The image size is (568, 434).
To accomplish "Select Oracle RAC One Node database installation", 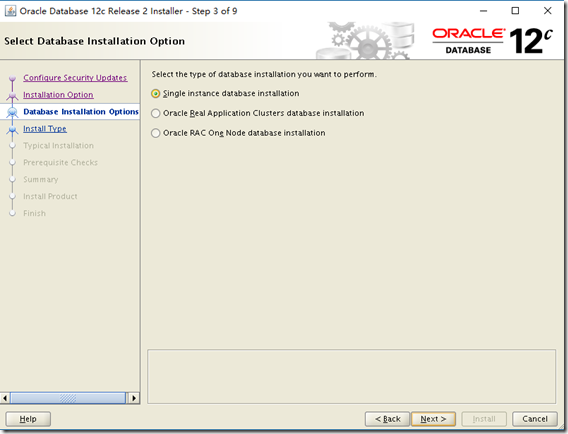I will pyautogui.click(x=155, y=133).
